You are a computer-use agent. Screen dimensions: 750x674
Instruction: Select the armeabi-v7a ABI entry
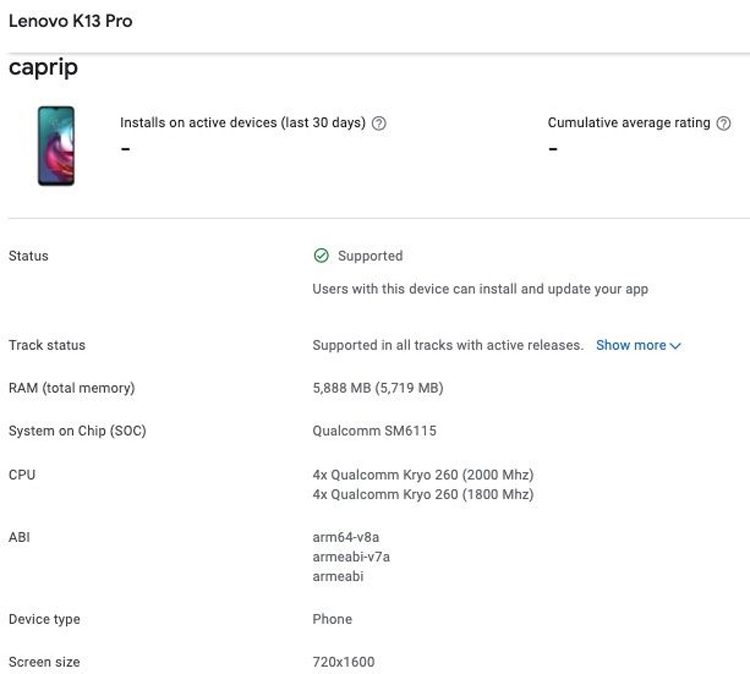pyautogui.click(x=351, y=557)
